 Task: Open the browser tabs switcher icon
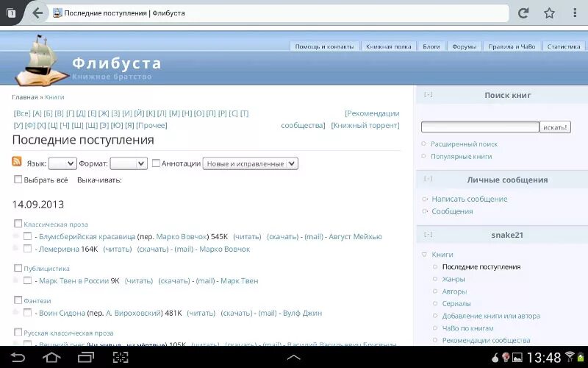coord(11,13)
